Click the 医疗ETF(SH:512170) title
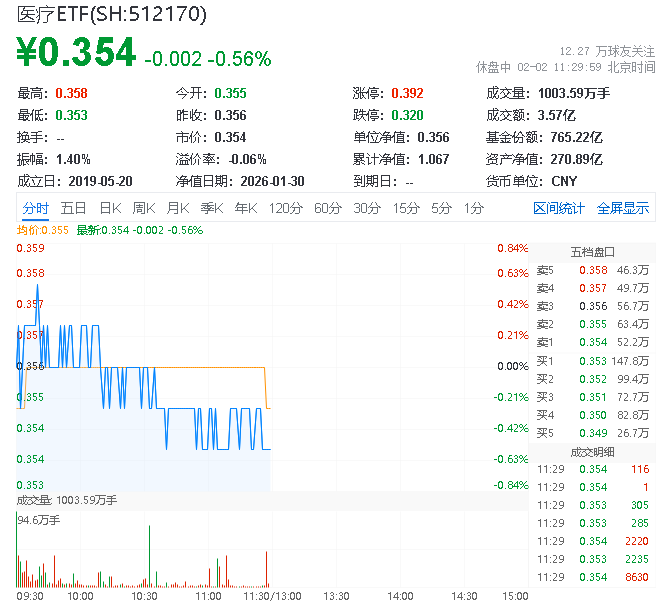The image size is (656, 615). (111, 15)
